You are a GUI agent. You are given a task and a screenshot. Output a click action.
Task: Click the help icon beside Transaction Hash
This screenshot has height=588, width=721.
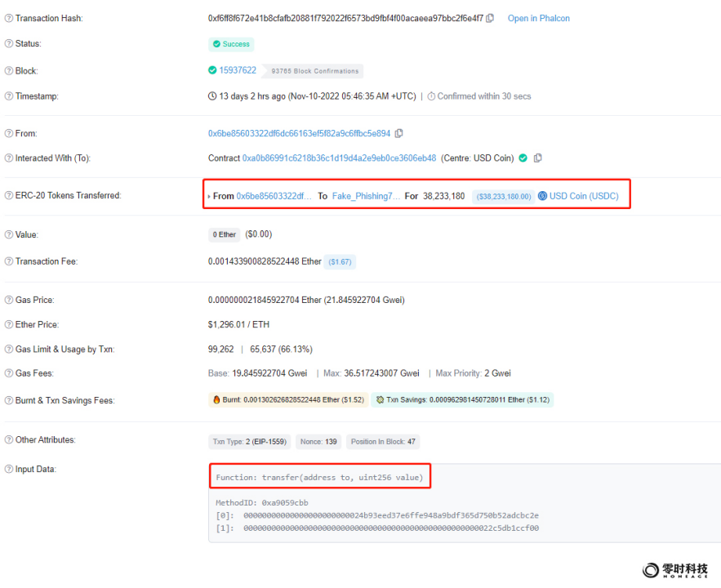pos(9,18)
